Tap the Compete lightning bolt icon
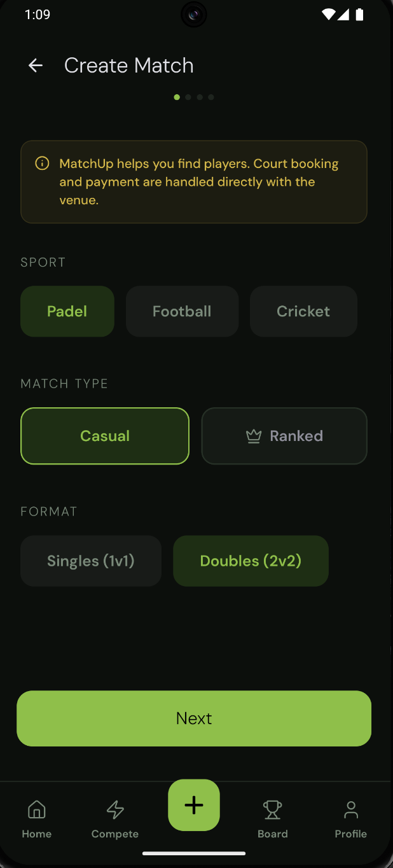This screenshot has width=393, height=868. (x=114, y=809)
